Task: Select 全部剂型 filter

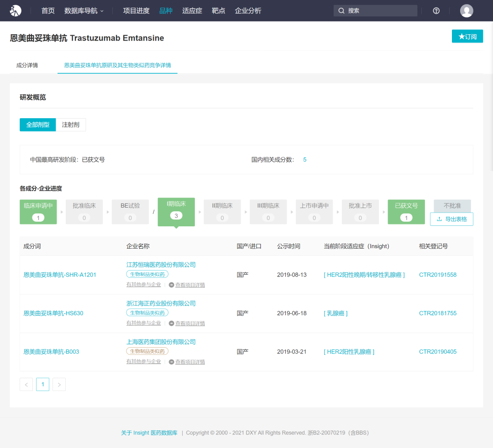Action: click(38, 125)
